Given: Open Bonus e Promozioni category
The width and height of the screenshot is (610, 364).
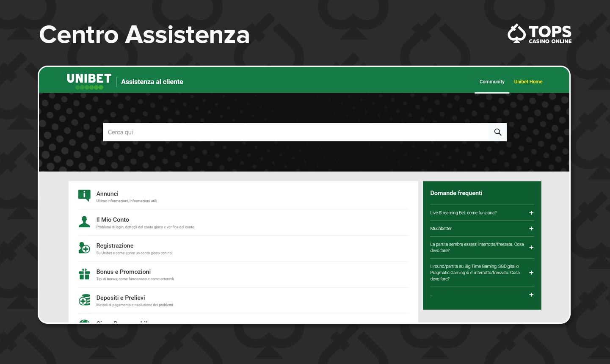Looking at the screenshot, I should 124,272.
